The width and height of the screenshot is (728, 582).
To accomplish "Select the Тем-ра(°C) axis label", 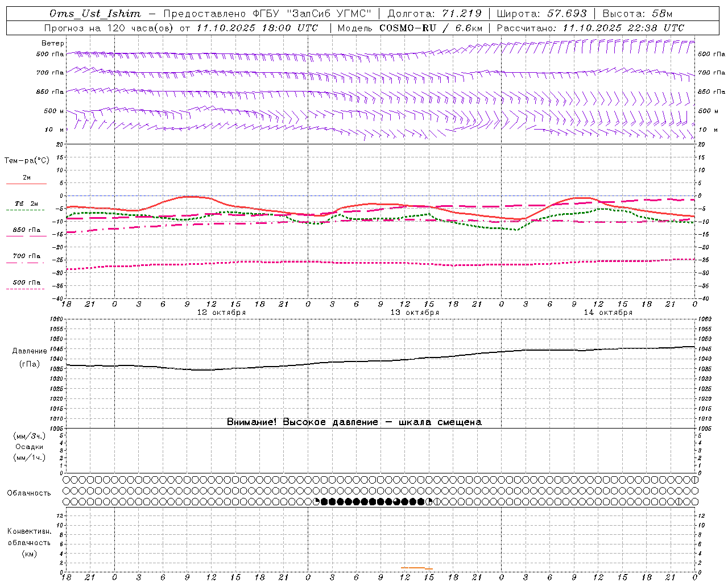I will coord(27,161).
